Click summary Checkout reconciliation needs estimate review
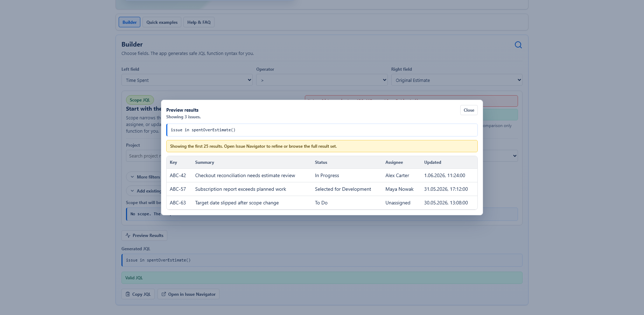 (245, 175)
